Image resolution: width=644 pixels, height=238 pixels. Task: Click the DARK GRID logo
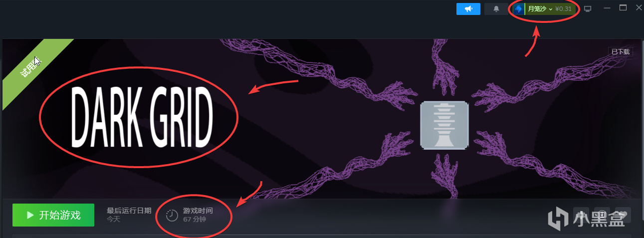142,115
